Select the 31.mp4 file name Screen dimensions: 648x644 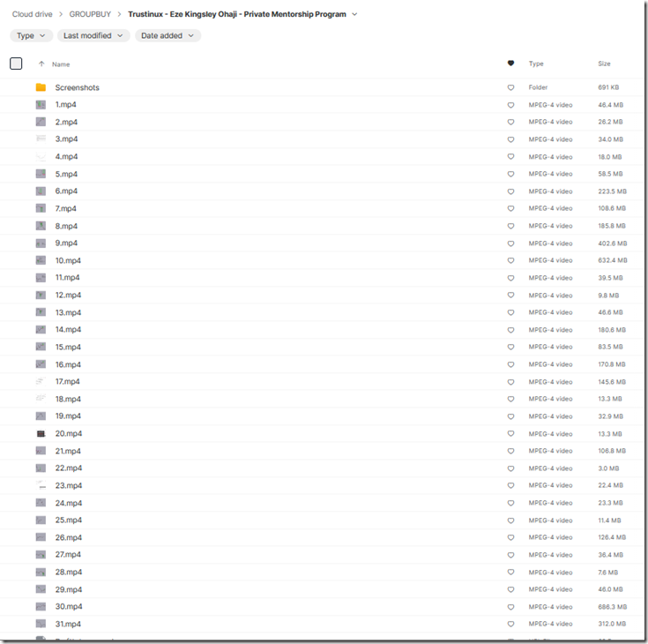click(68, 624)
